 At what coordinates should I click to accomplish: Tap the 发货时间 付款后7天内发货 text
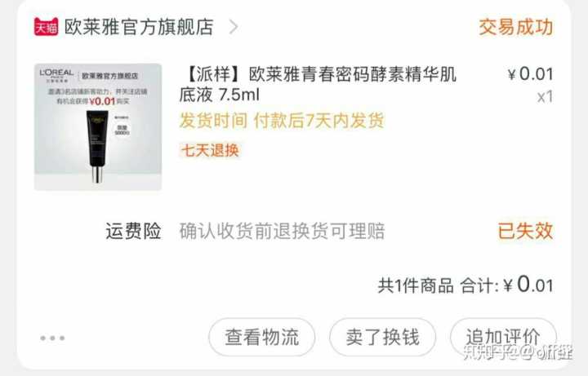pos(282,121)
